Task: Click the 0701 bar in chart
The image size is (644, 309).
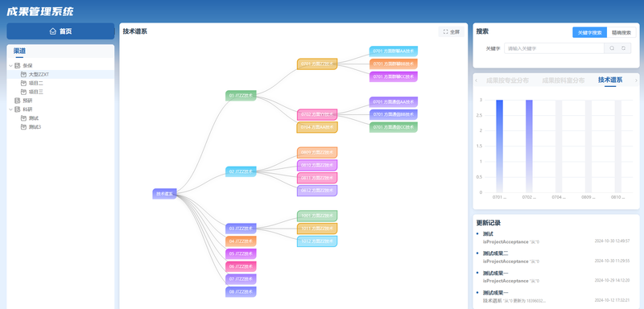Action: coord(499,146)
